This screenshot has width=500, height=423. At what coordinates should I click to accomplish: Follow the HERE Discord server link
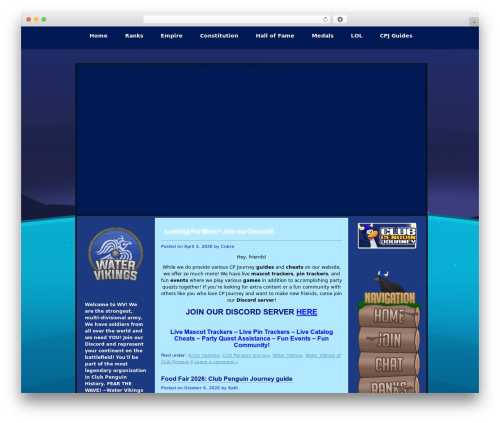pyautogui.click(x=307, y=312)
